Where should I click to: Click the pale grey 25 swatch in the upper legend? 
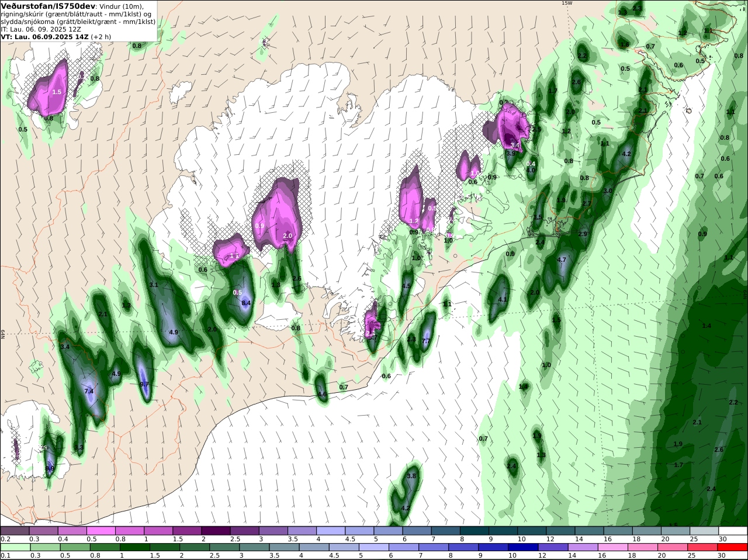[704, 531]
